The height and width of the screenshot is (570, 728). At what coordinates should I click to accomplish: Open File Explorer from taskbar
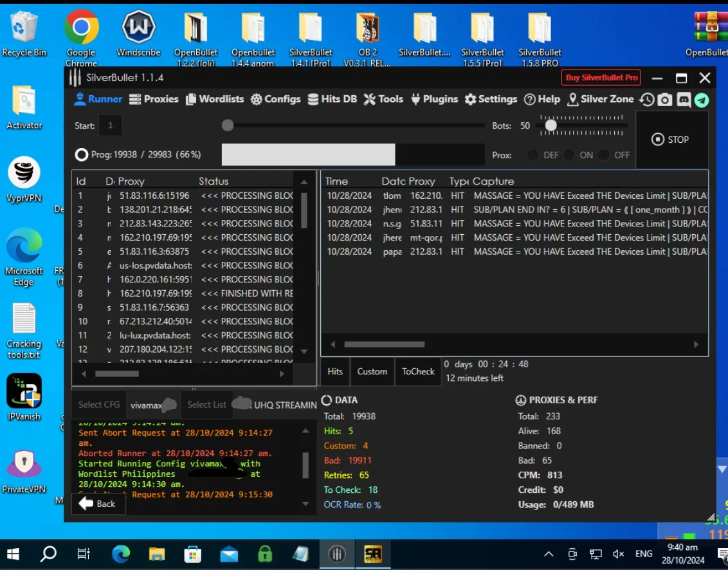click(x=156, y=554)
